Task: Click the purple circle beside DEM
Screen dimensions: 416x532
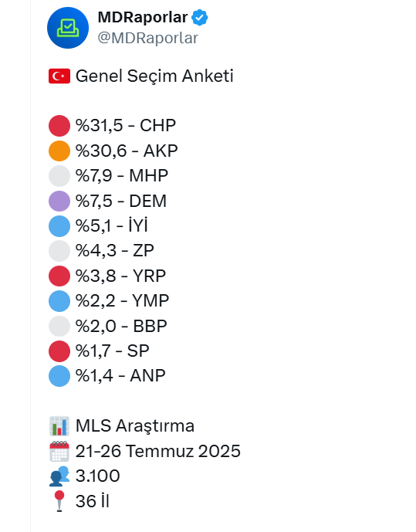Action: tap(59, 201)
